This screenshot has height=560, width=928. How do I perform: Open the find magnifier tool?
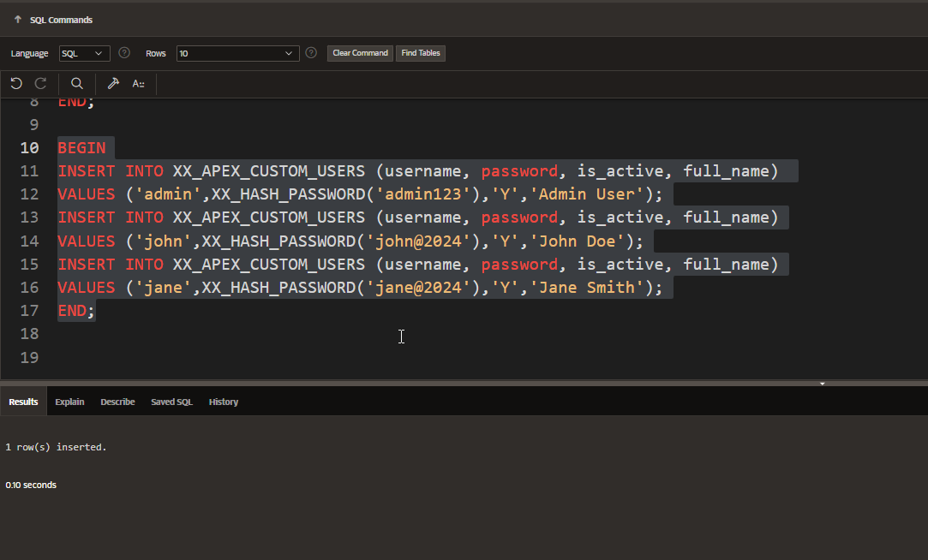[77, 83]
